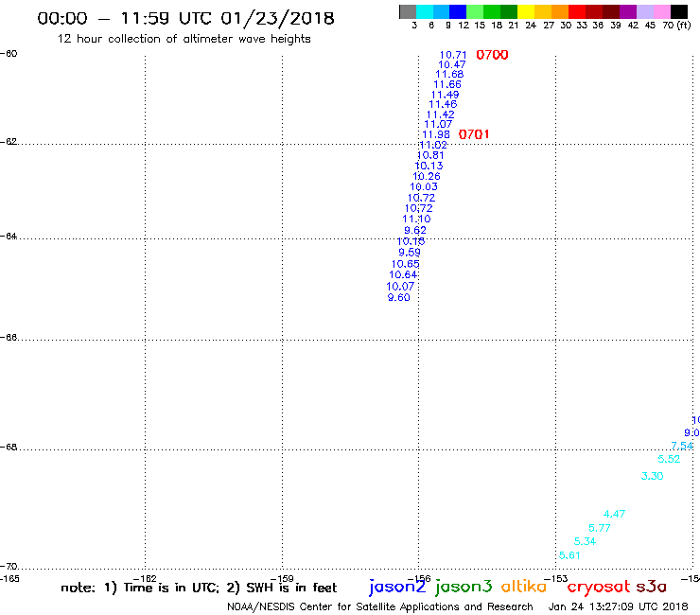
Task: Click the -165 longitude axis label
Action: pos(9,579)
